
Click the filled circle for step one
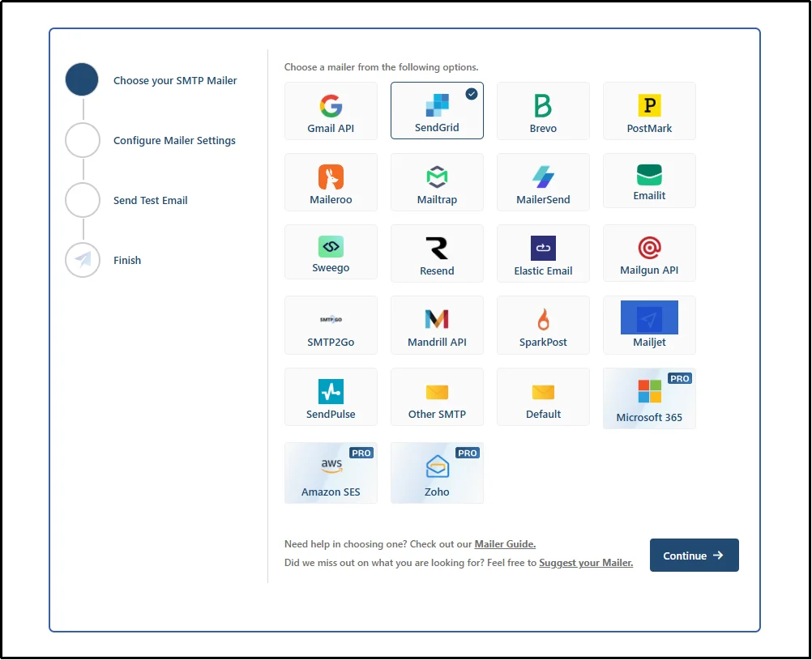tap(82, 79)
